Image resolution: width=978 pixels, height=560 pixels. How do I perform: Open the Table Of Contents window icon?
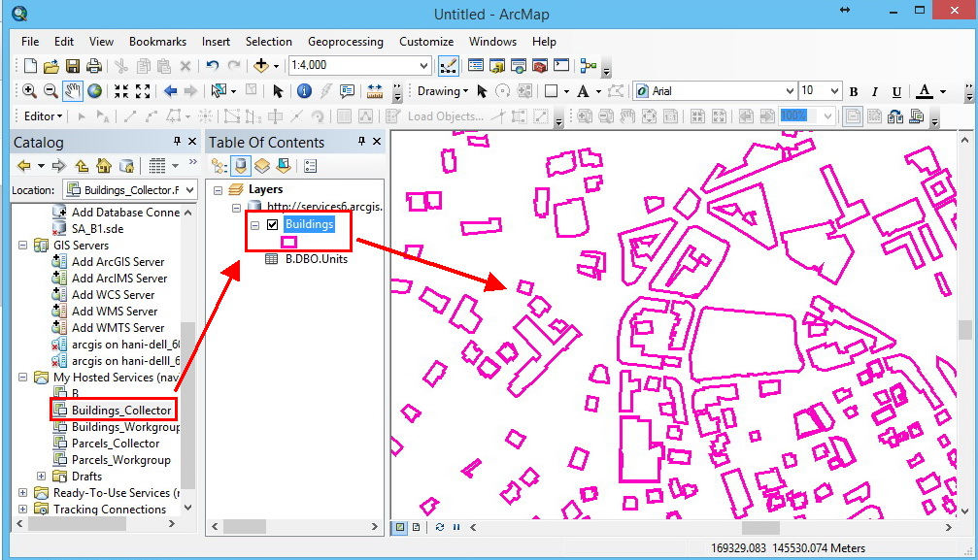476,65
